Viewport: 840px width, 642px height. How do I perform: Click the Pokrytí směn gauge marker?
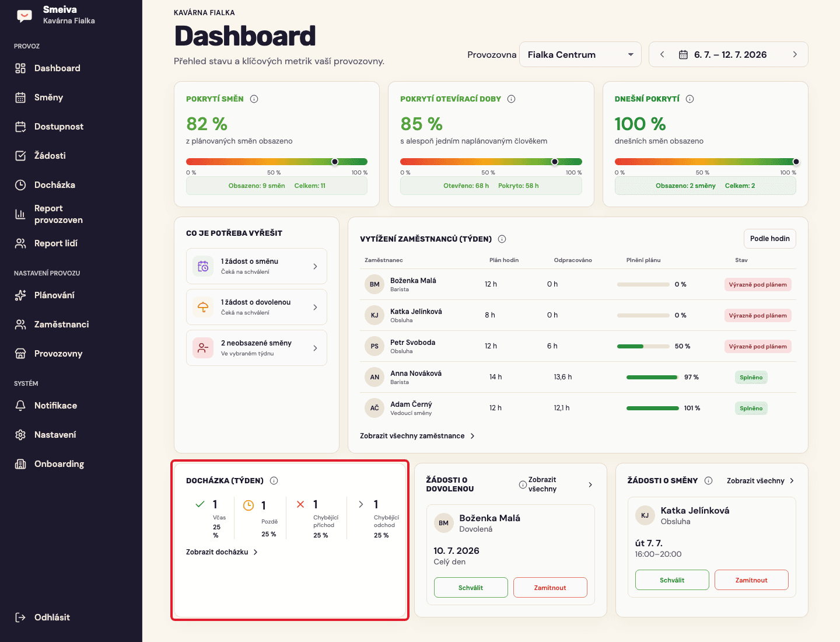point(335,162)
